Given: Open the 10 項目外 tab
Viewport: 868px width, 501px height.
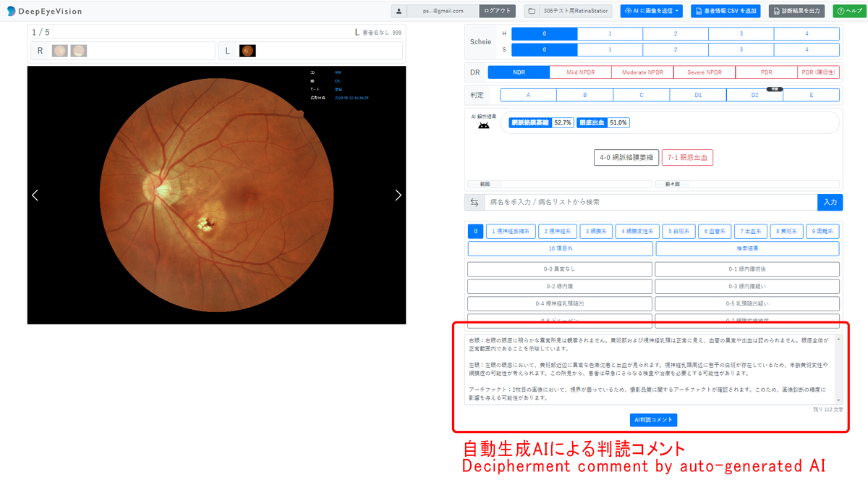Looking at the screenshot, I should click(x=561, y=248).
